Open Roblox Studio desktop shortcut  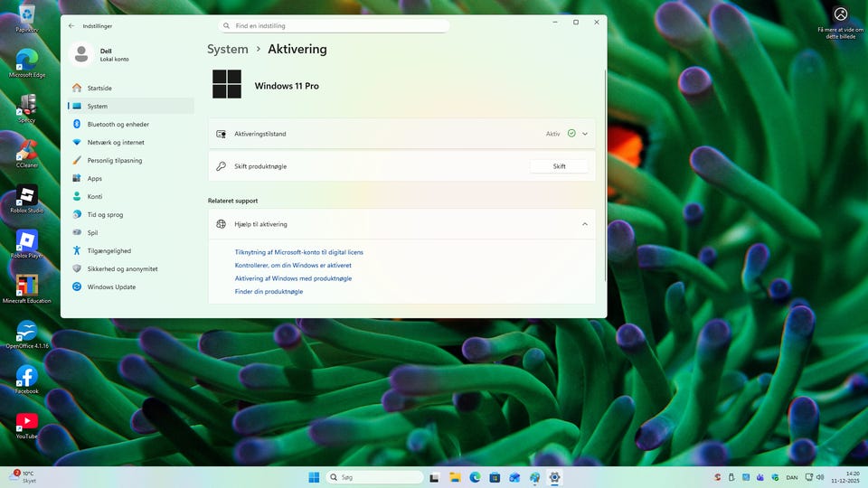[27, 197]
